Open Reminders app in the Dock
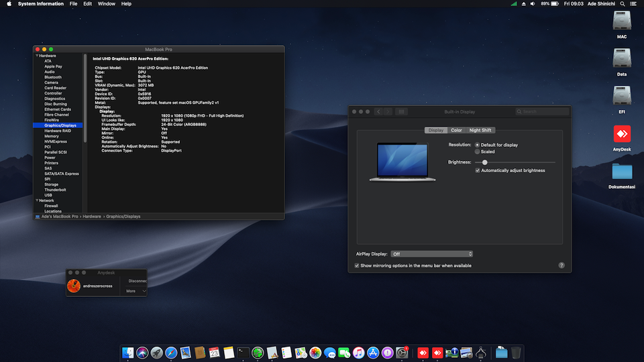Image resolution: width=644 pixels, height=362 pixels. pos(286,353)
